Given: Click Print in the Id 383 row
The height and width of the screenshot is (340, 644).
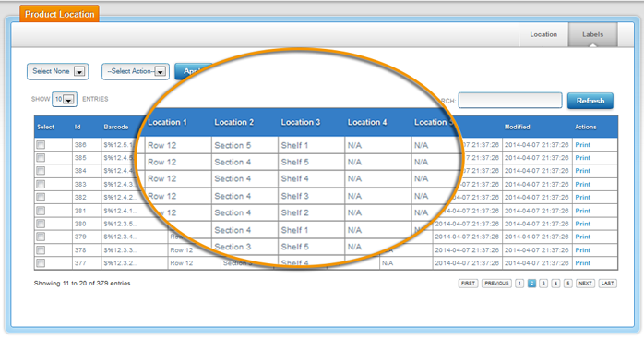Looking at the screenshot, I should 583,184.
